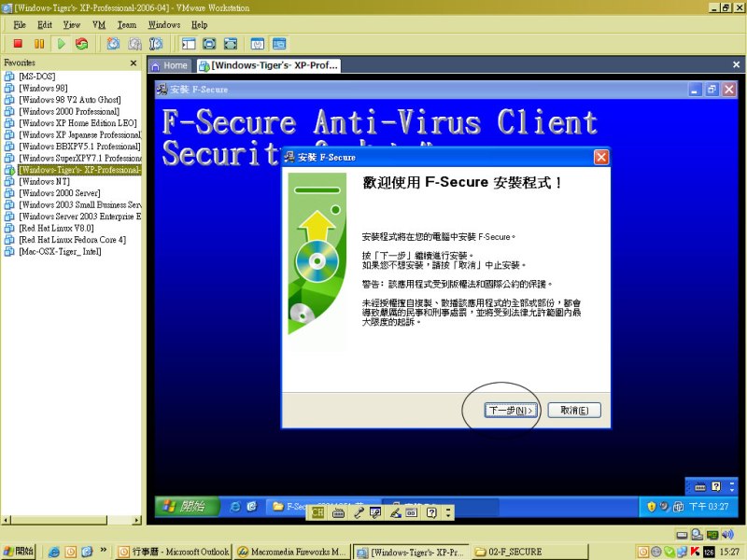The height and width of the screenshot is (560, 747).
Task: Click the Take Snapshot toolbar icon
Action: (x=113, y=44)
